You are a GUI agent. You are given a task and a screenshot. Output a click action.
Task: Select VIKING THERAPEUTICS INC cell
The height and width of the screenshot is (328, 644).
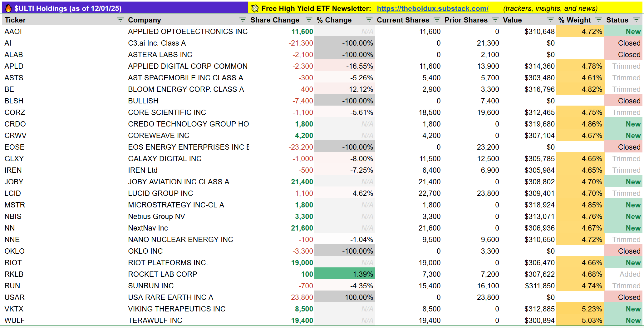point(187,309)
